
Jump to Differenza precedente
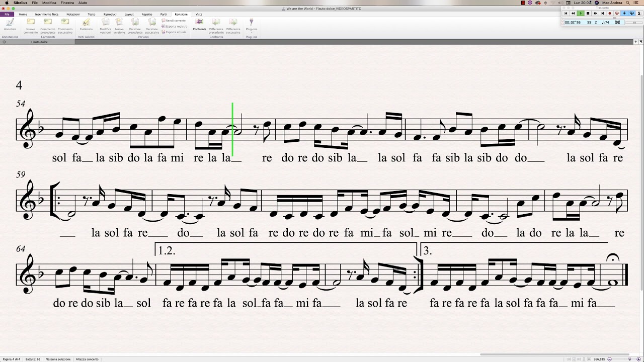tap(216, 26)
